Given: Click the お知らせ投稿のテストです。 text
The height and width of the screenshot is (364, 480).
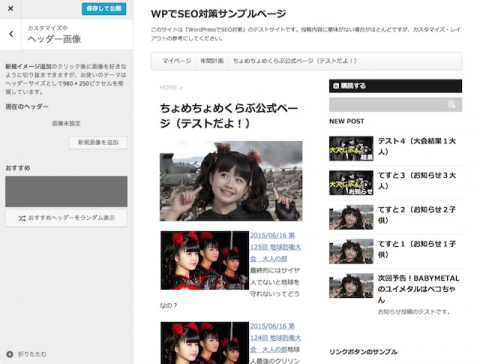Looking at the screenshot, I should click(414, 312).
